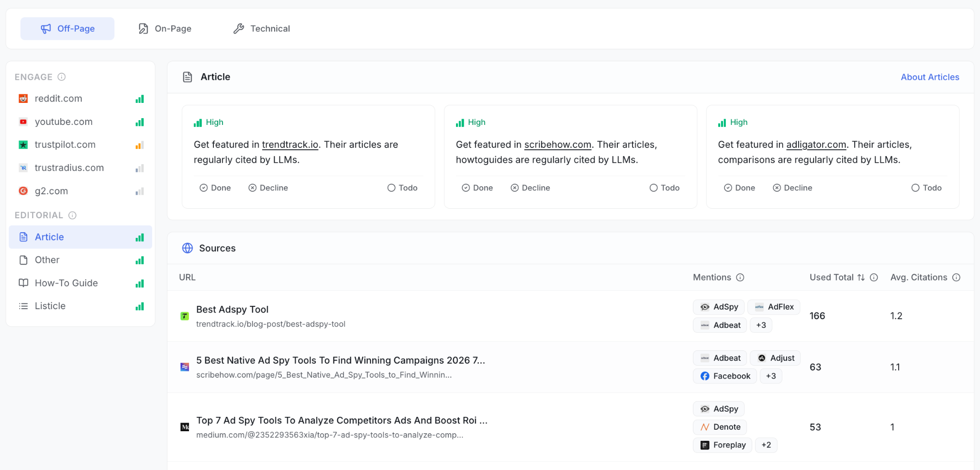Mark the adligator.com recommendation as Done
This screenshot has height=470, width=980.
740,188
